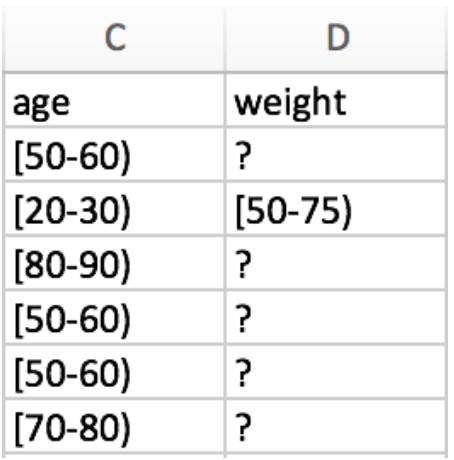Select the first [50-60) age cell under 'age'
The image size is (454, 460).
(114, 154)
